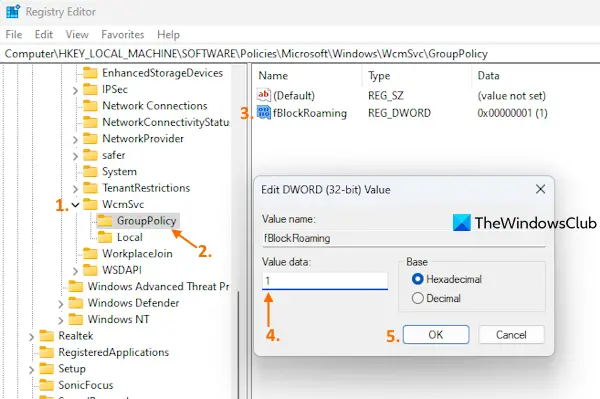Select the Decimal base option
The image size is (600, 399).
coord(417,298)
